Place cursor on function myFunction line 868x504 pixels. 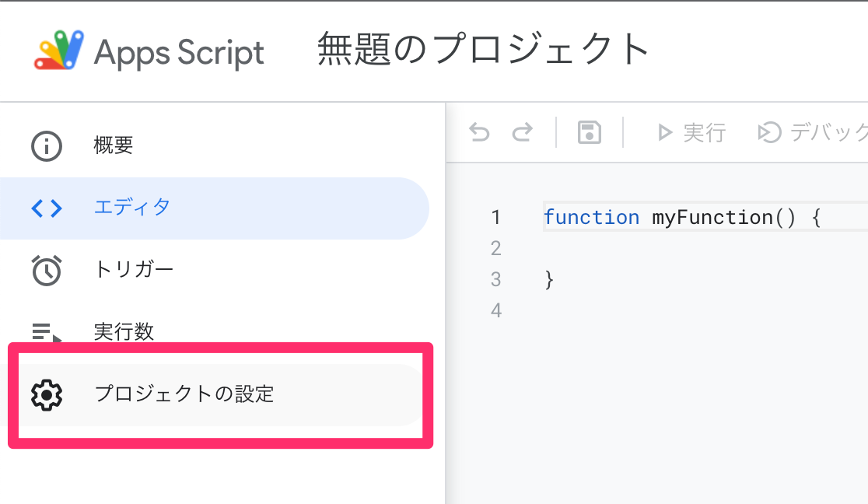[x=682, y=217]
